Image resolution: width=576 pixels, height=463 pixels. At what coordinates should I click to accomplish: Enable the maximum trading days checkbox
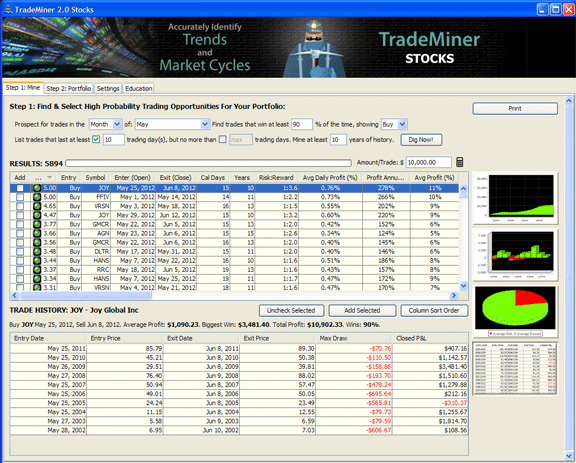(222, 140)
